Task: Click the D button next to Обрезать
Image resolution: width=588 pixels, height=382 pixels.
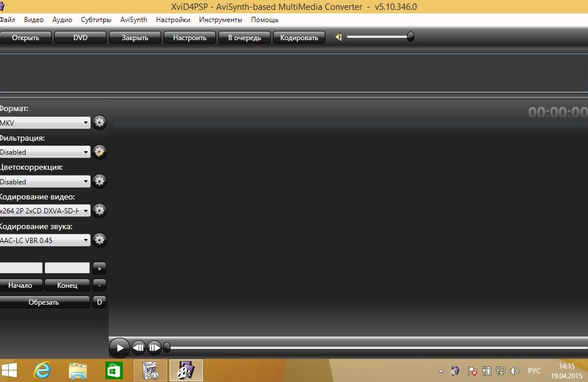Action: pyautogui.click(x=100, y=302)
